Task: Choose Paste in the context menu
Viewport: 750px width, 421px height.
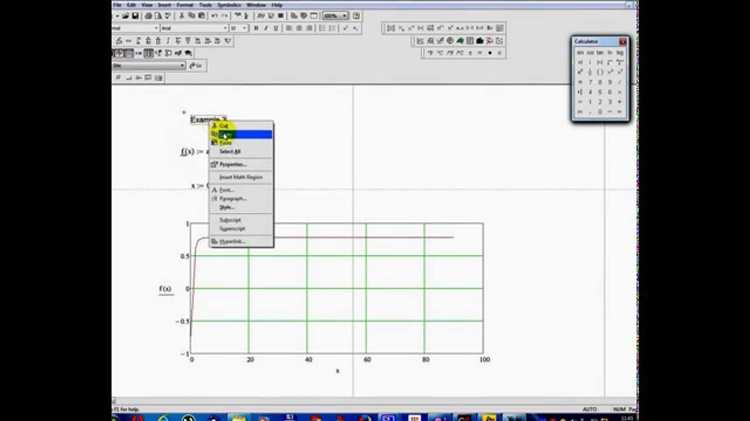Action: click(x=242, y=143)
